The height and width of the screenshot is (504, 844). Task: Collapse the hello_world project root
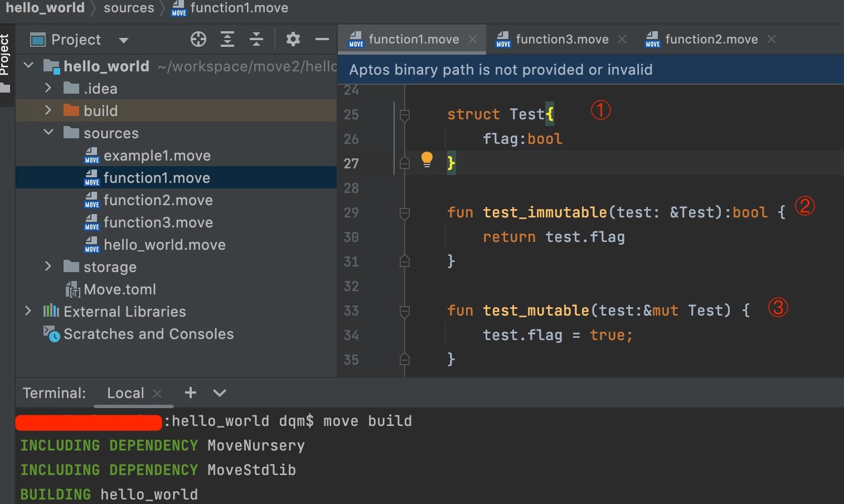pos(29,66)
